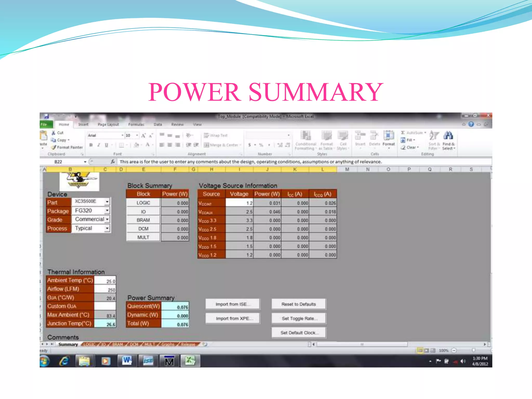
Task: Open the LOGIC worksheet tab
Action: [x=89, y=344]
